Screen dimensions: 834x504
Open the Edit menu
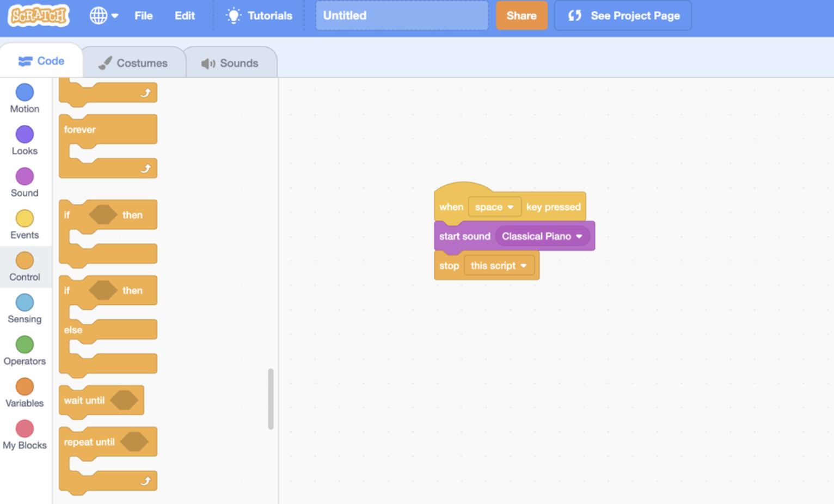click(x=185, y=16)
